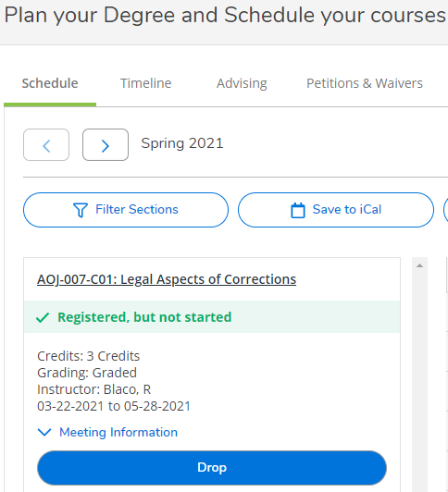Click the course list scrollbar track
This screenshot has height=492, width=448.
[419, 376]
